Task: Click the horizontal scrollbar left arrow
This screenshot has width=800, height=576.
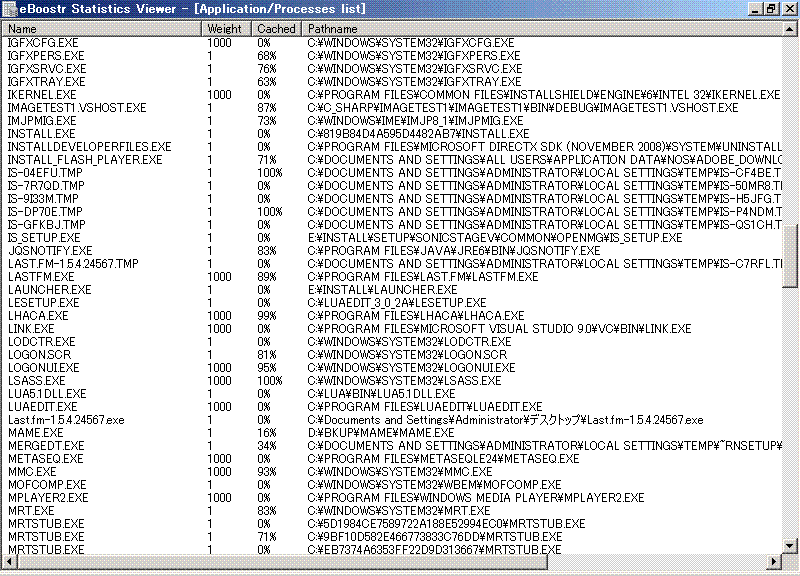Action: pos(10,562)
